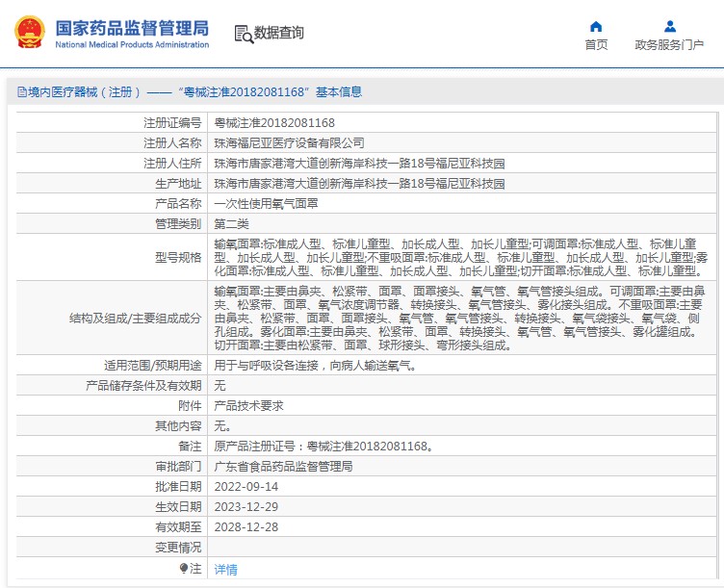Select product name 一次性使用氧气面罩

tap(266, 204)
